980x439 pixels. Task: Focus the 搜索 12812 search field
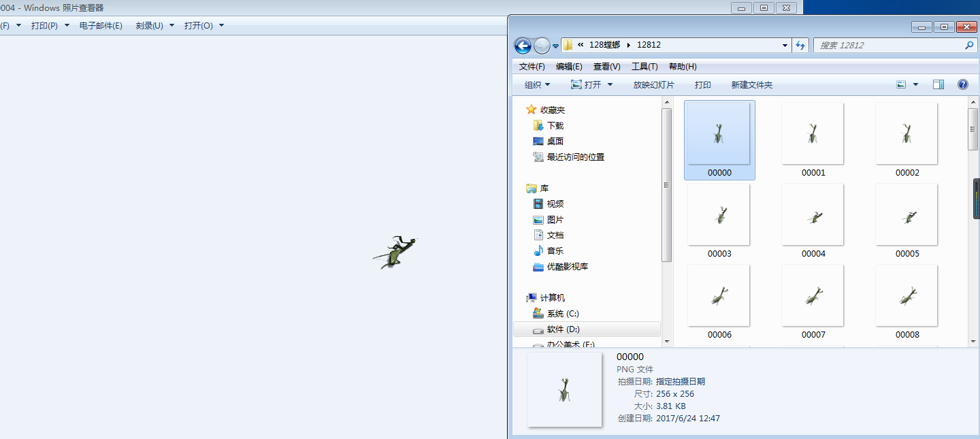point(889,46)
